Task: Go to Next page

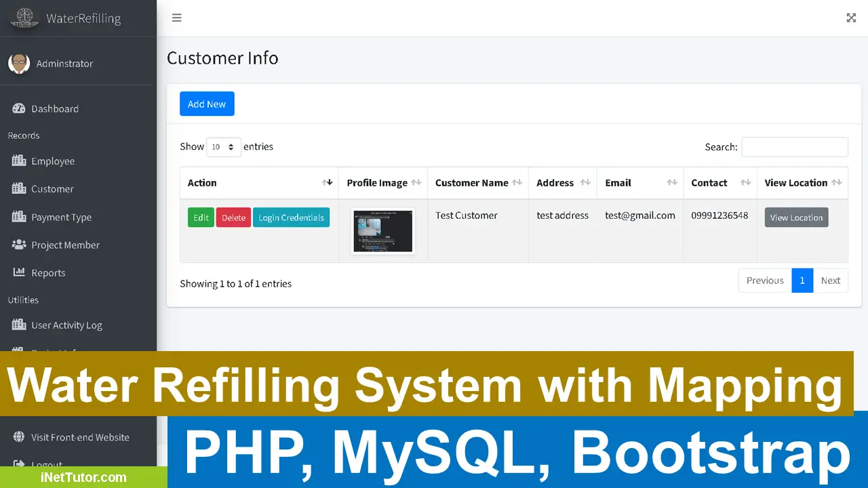Action: coord(830,281)
